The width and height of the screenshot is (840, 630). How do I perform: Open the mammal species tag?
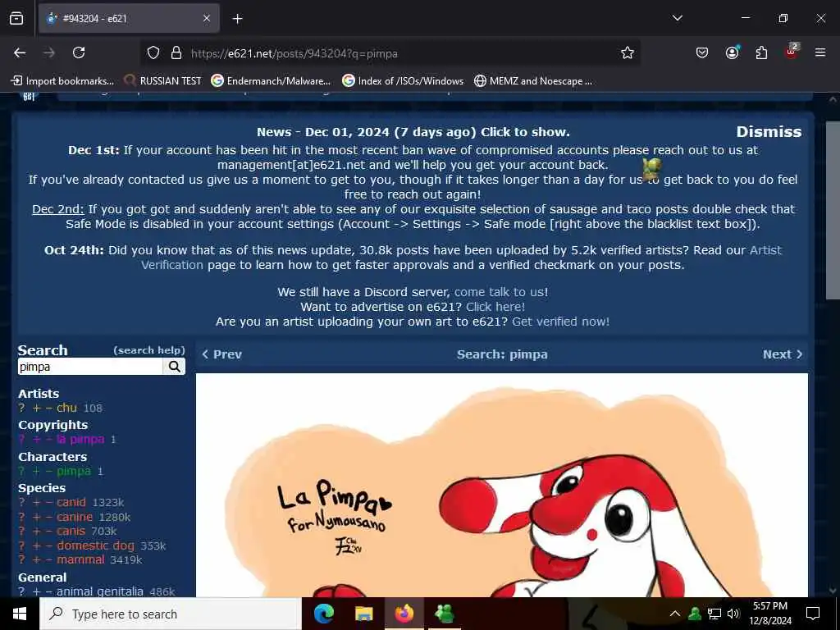click(80, 559)
